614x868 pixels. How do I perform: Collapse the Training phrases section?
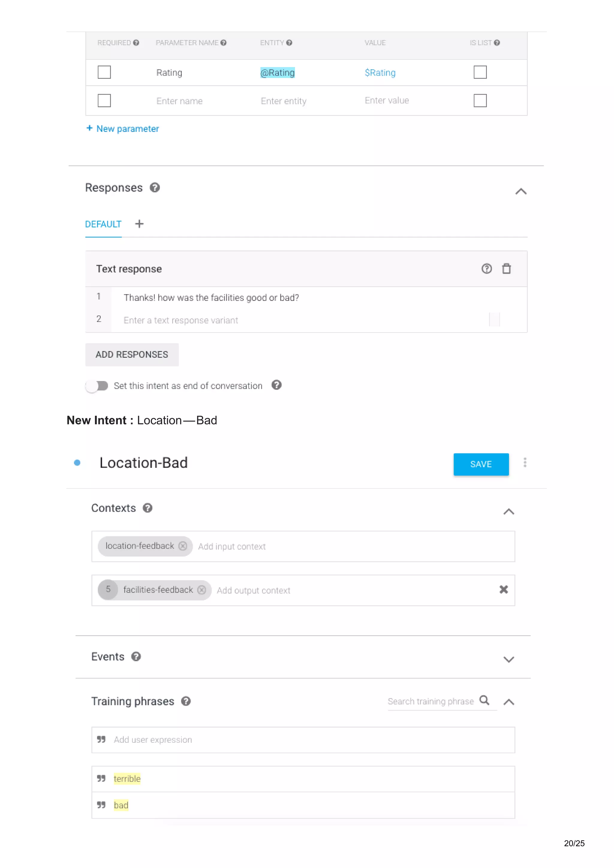(509, 702)
